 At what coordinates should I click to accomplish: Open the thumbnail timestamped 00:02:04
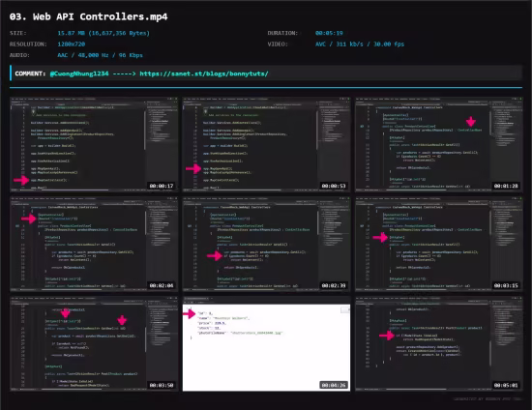coord(94,244)
